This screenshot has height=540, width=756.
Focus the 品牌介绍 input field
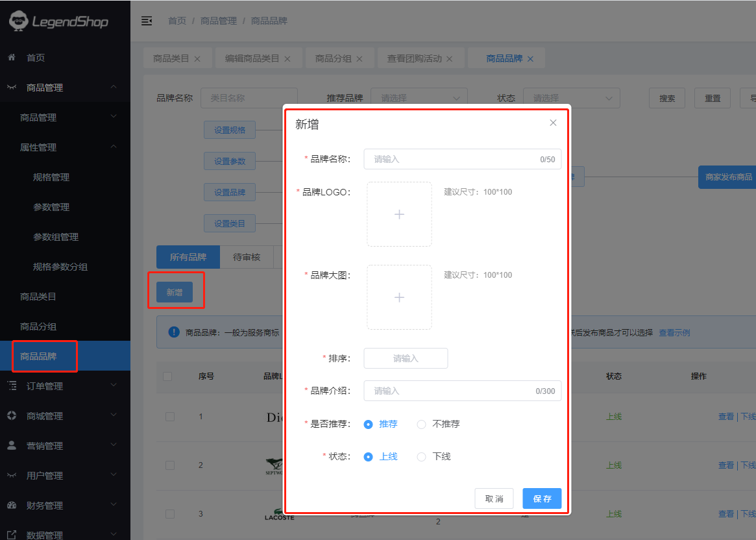click(463, 391)
